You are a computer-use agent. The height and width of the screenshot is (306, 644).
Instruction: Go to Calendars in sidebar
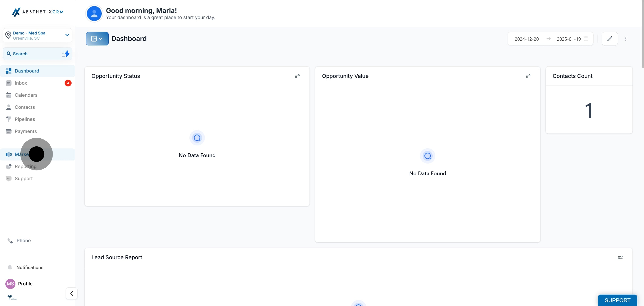(26, 95)
